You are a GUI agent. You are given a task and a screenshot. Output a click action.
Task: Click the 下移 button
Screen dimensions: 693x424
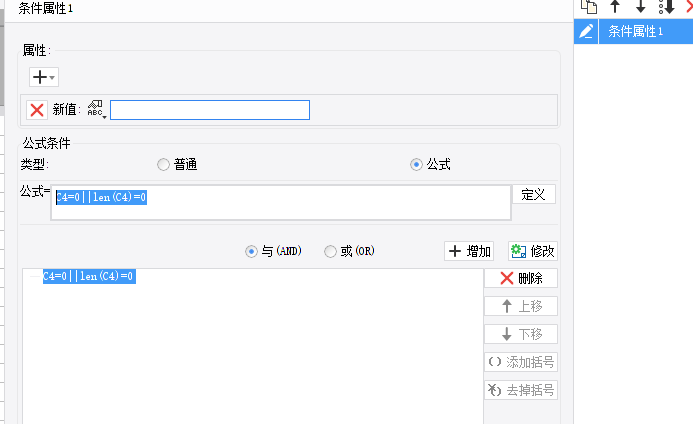(x=521, y=334)
